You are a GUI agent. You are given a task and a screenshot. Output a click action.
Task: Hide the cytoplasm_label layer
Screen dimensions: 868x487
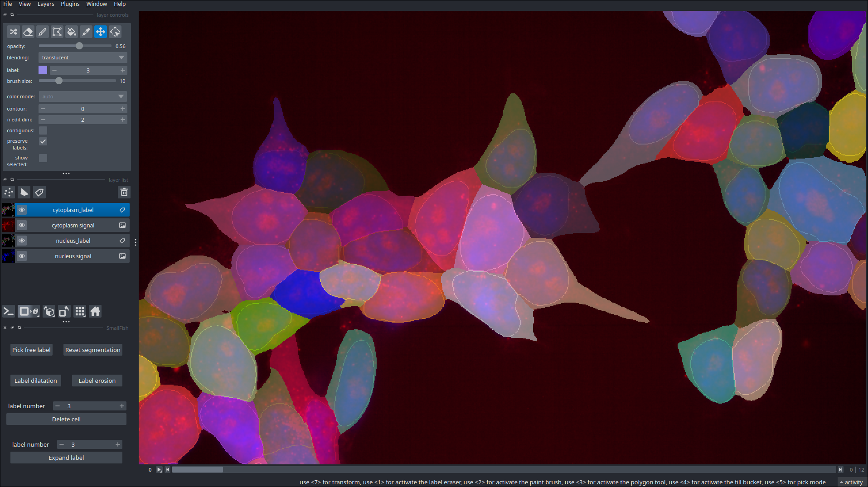[22, 210]
